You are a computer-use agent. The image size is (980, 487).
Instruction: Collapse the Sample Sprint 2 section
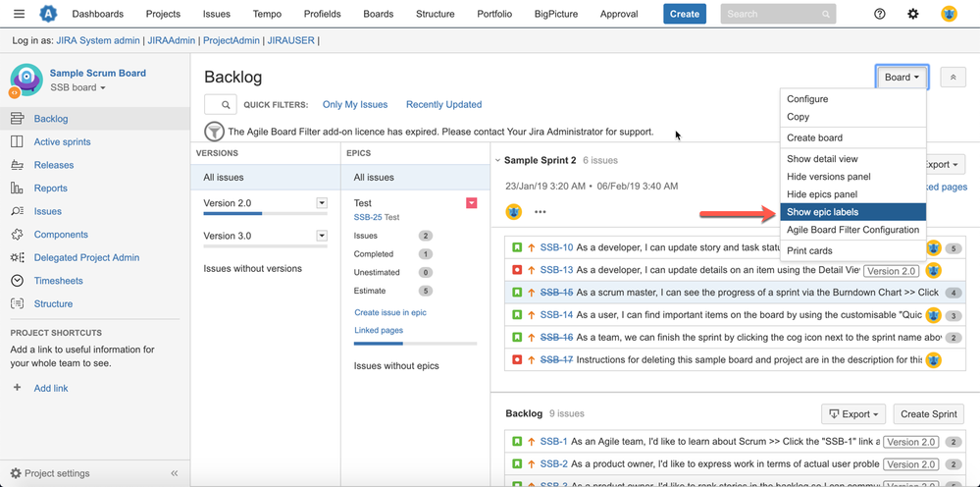(x=497, y=161)
